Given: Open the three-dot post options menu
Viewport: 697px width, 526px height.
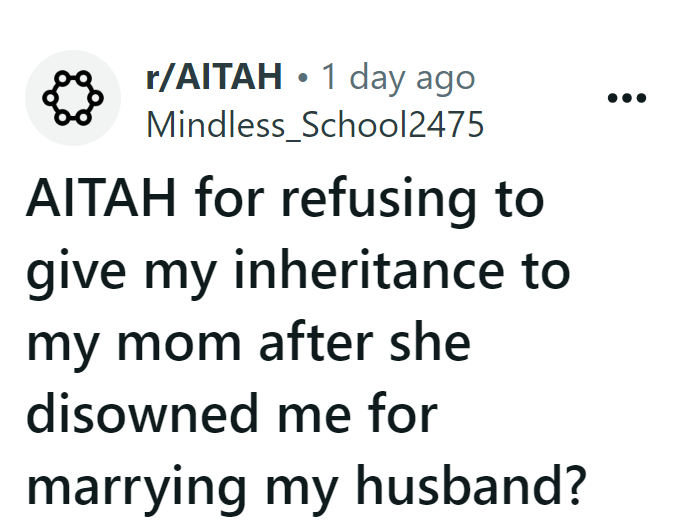Looking at the screenshot, I should [627, 98].
